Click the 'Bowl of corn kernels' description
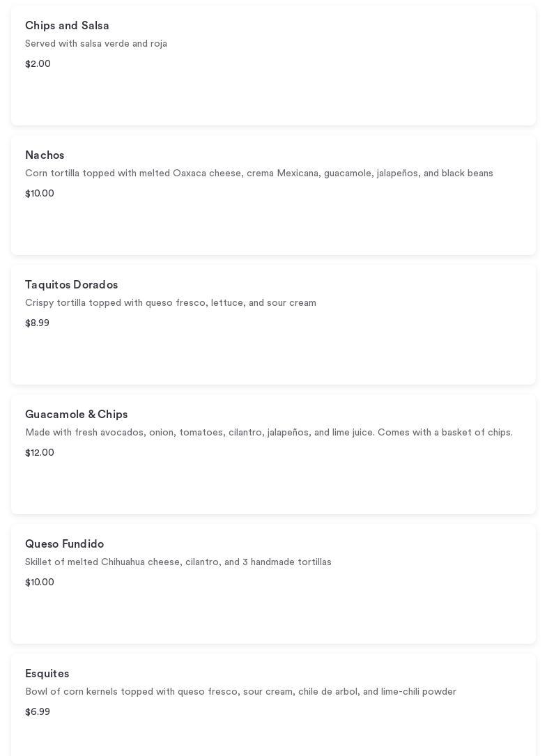The height and width of the screenshot is (756, 547). (x=240, y=692)
